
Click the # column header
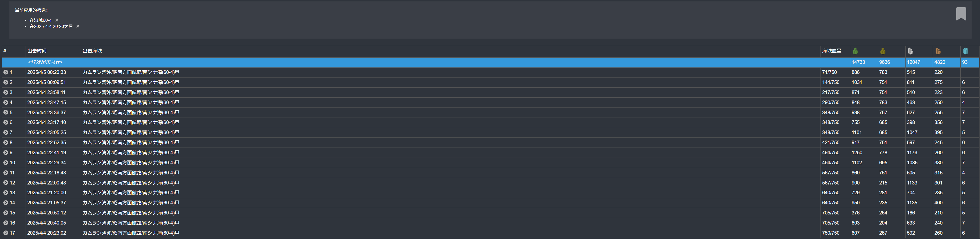5,51
